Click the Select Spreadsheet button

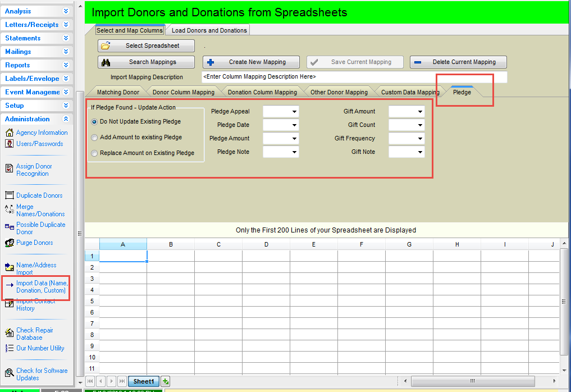[147, 46]
